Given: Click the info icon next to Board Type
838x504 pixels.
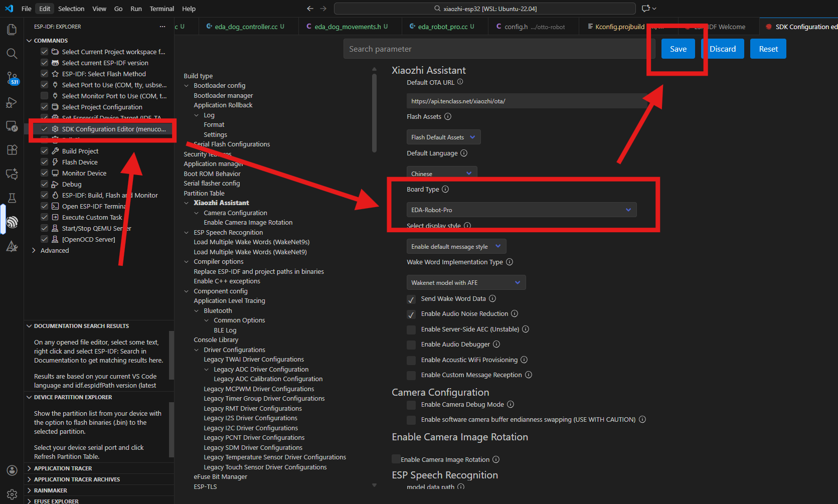Looking at the screenshot, I should click(x=445, y=189).
